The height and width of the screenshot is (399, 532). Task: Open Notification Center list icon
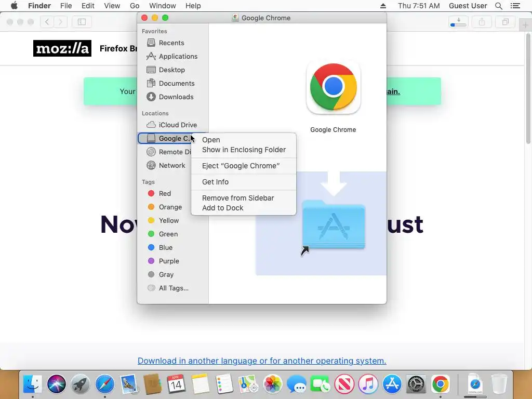tap(515, 6)
